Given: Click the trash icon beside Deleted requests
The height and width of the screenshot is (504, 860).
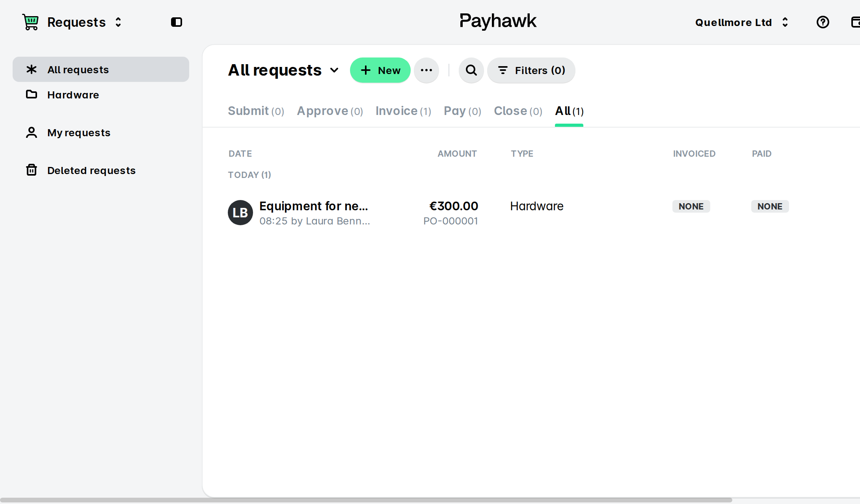Looking at the screenshot, I should pyautogui.click(x=32, y=170).
